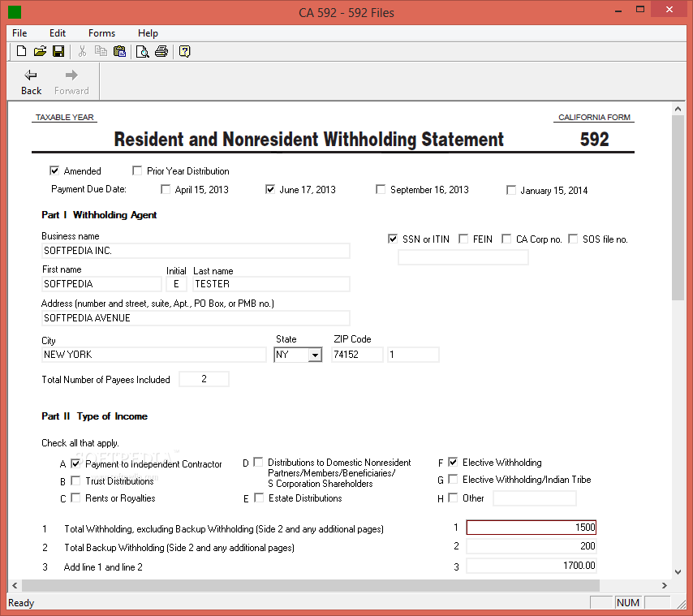Click the Help question mark toolbar icon
Image resolution: width=693 pixels, height=616 pixels.
point(184,51)
